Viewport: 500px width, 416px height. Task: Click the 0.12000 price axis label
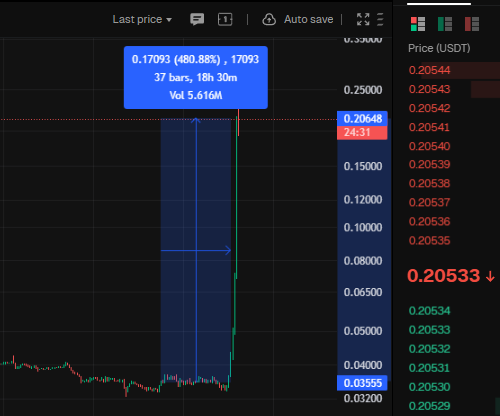[363, 200]
